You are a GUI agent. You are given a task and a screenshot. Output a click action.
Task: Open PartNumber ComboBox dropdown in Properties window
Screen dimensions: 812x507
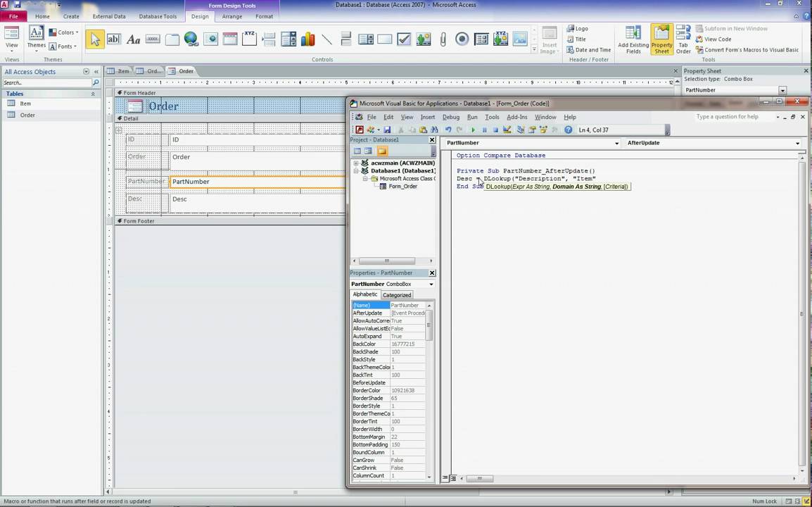click(431, 284)
